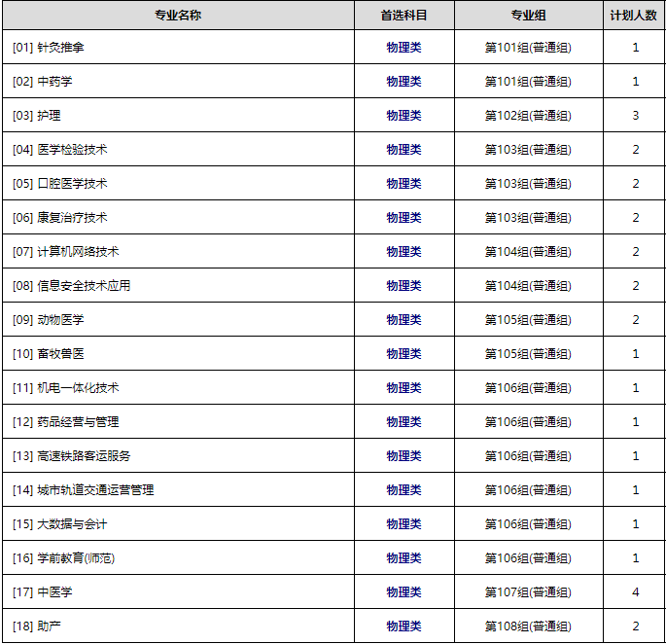Select the [10] 畜牧兽医 major
Viewport: 666px width, 644px height.
(49, 353)
